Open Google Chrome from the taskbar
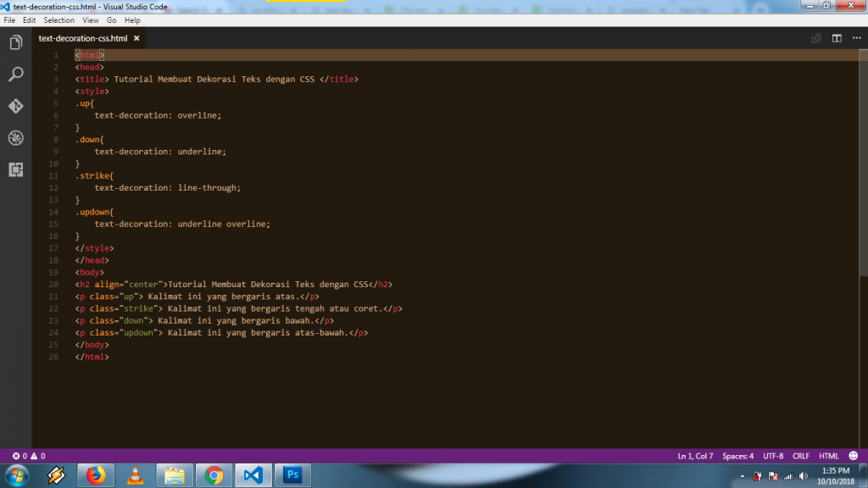This screenshot has height=488, width=868. 214,475
